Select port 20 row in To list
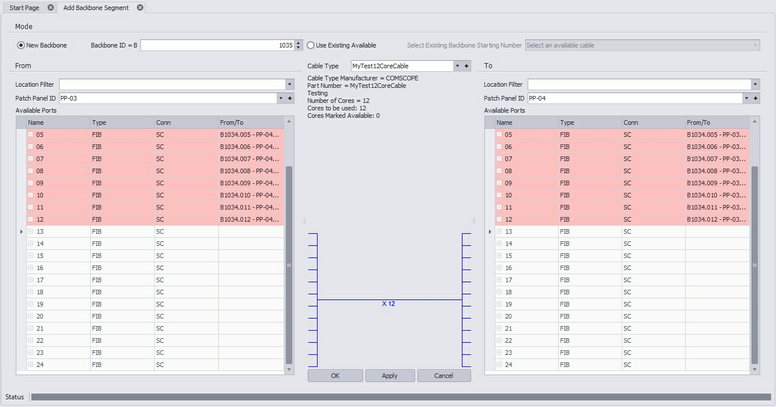 click(622, 316)
